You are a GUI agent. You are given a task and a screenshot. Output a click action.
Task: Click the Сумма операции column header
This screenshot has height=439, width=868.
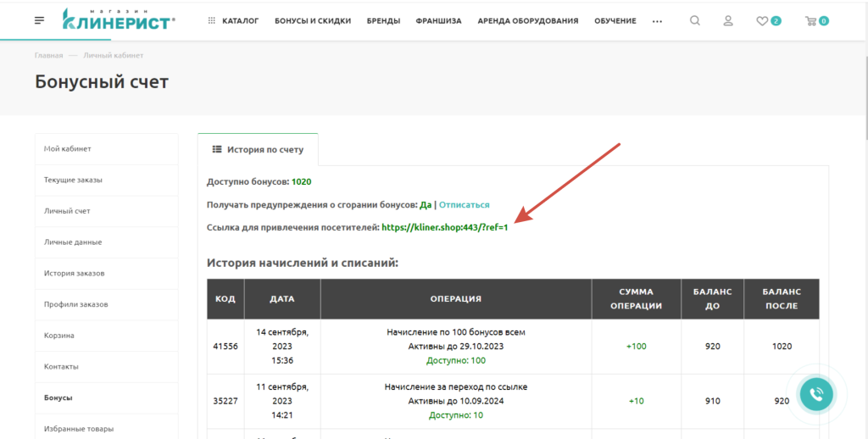coord(636,299)
